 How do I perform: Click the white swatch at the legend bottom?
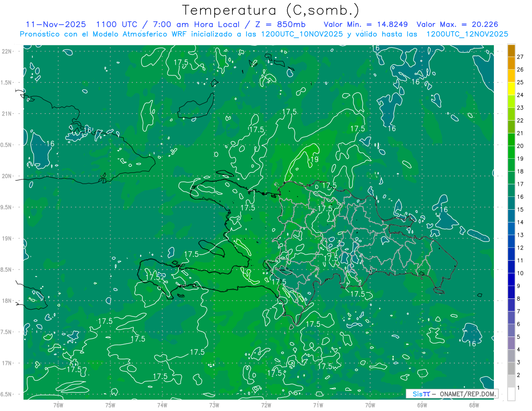point(511,394)
